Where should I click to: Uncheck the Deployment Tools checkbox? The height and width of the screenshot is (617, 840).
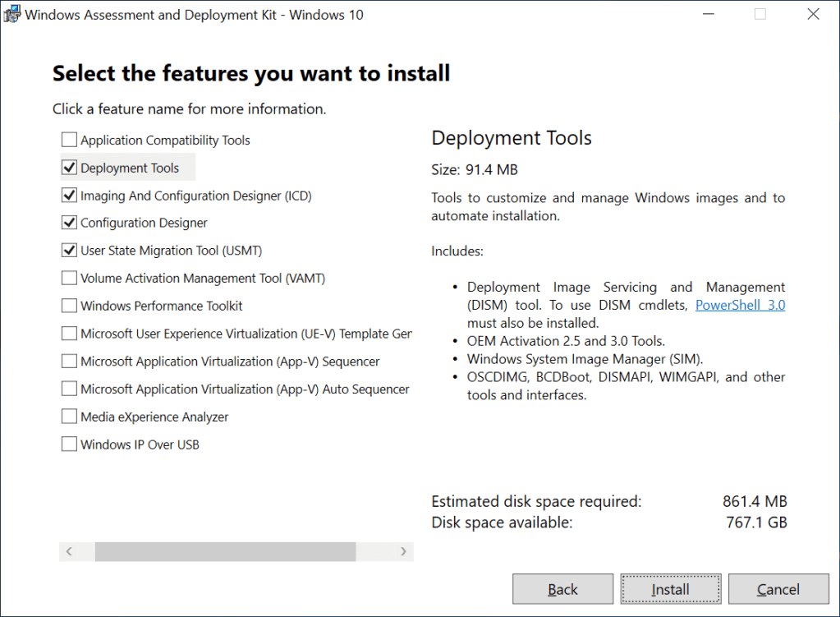[69, 168]
